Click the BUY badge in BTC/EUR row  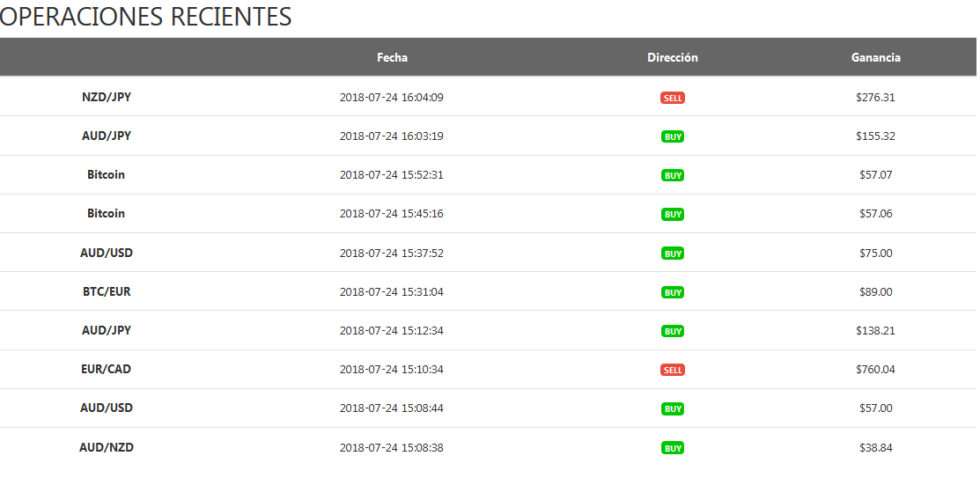coord(673,291)
